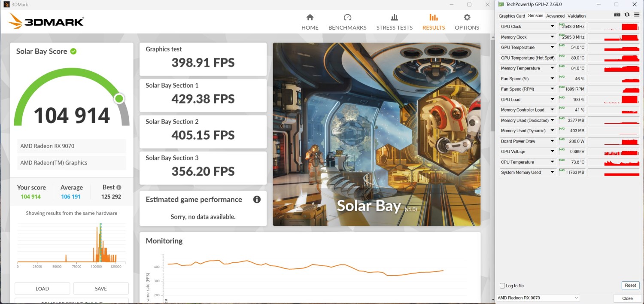Click the MAX indicator on GPU Clock value
The width and height of the screenshot is (644, 304).
tap(562, 24)
